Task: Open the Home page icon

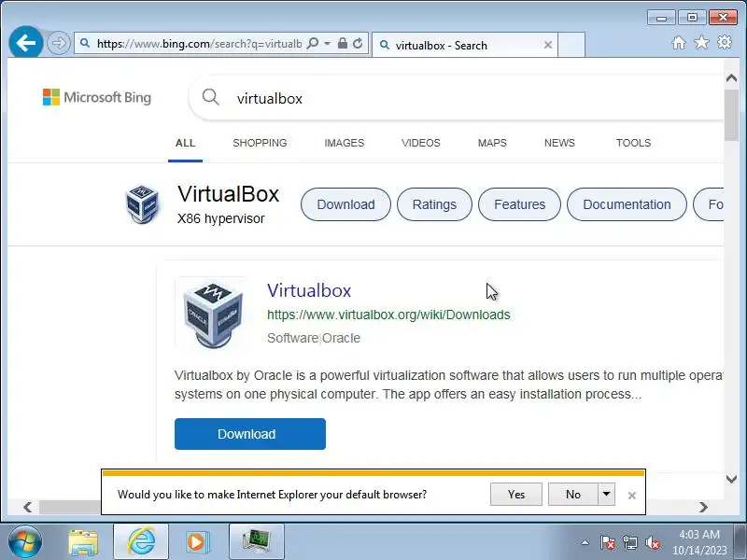Action: [x=679, y=43]
